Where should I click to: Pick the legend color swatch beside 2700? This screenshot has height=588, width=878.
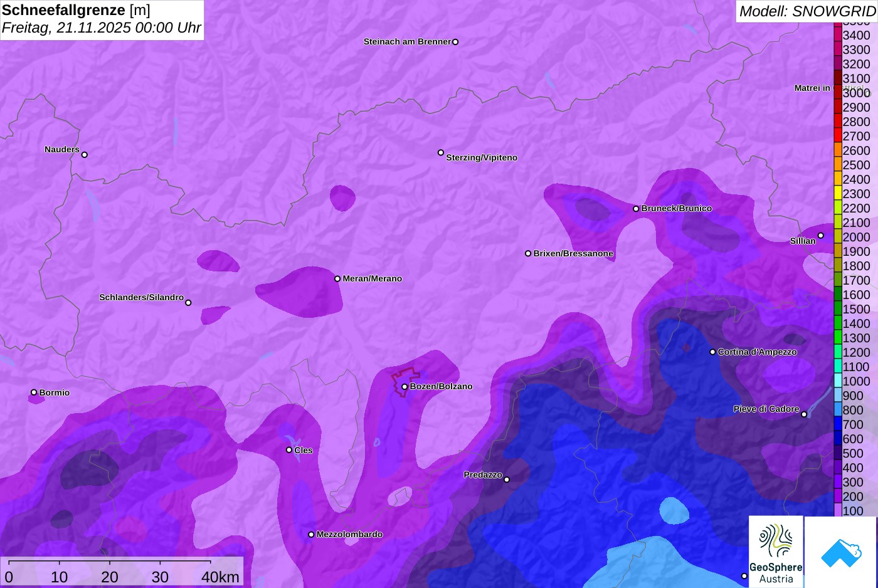(x=838, y=136)
